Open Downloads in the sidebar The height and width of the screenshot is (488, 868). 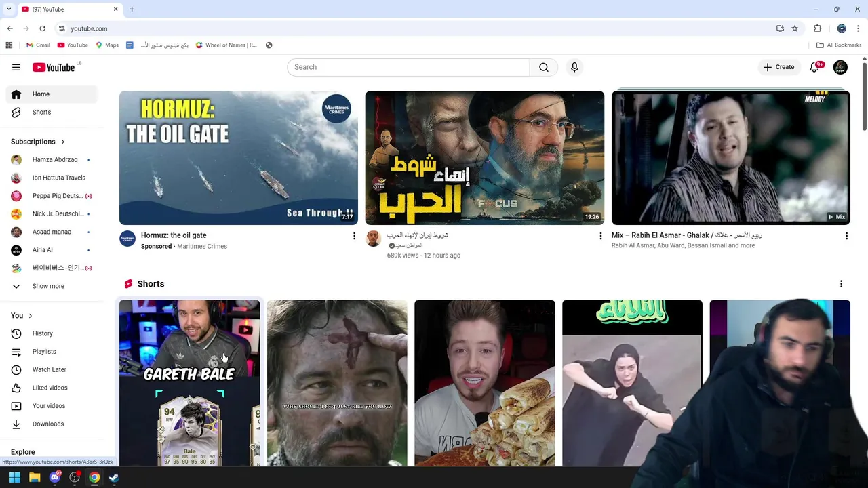pos(52,424)
